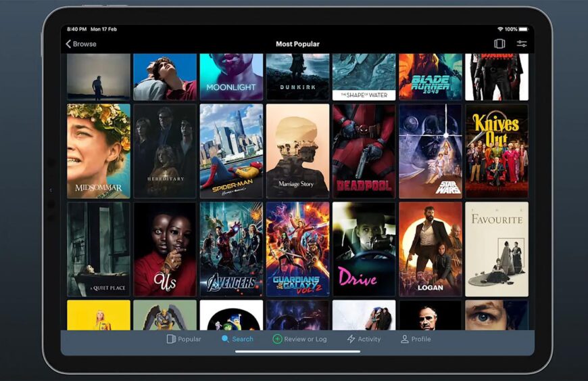Viewport: 588px width, 381px height.
Task: Open The Favourite poster
Action: [x=497, y=249]
